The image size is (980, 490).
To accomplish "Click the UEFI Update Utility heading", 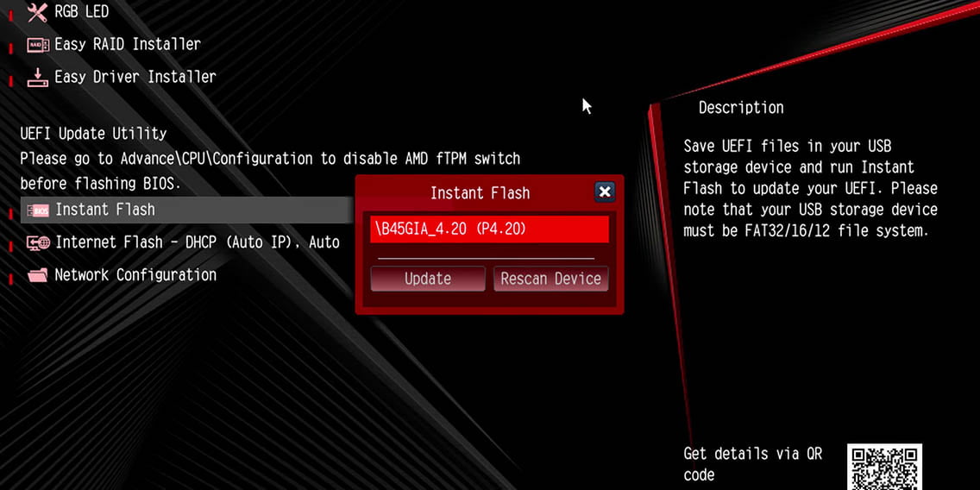I will (93, 134).
